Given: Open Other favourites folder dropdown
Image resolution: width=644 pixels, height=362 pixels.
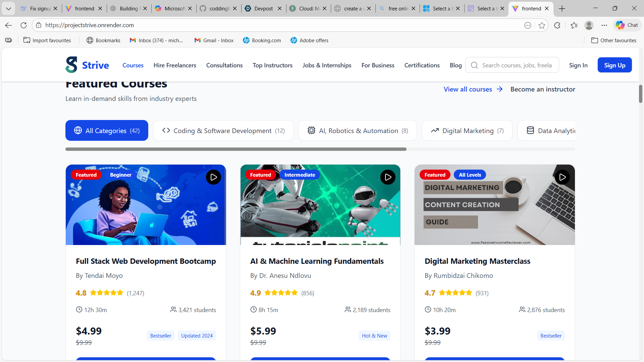Looking at the screenshot, I should [x=613, y=40].
